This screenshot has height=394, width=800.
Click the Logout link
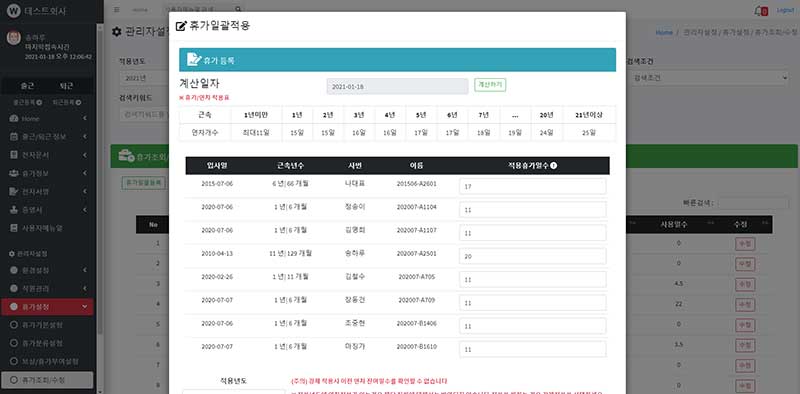(x=785, y=10)
